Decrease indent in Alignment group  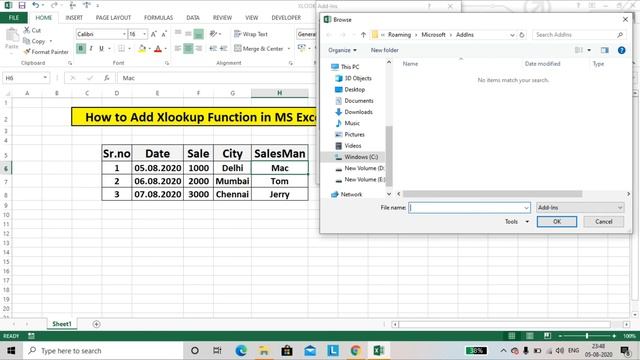(x=213, y=49)
